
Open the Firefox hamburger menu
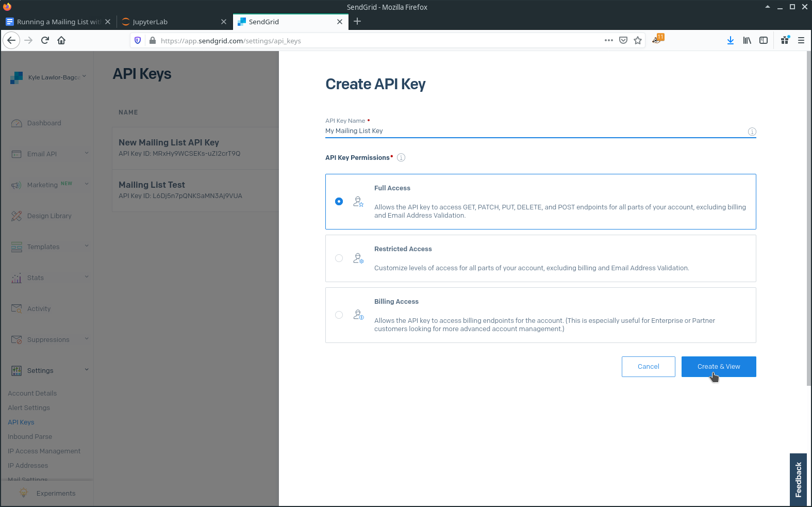tap(801, 40)
